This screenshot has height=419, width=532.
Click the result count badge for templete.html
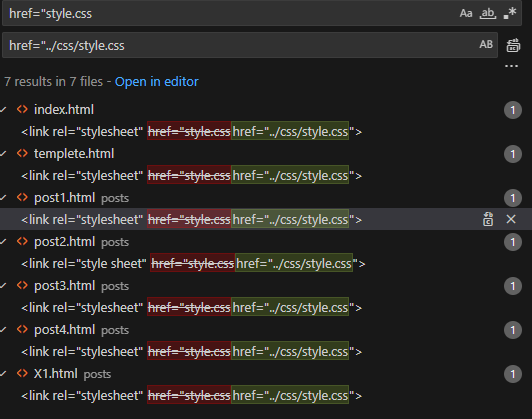point(513,154)
